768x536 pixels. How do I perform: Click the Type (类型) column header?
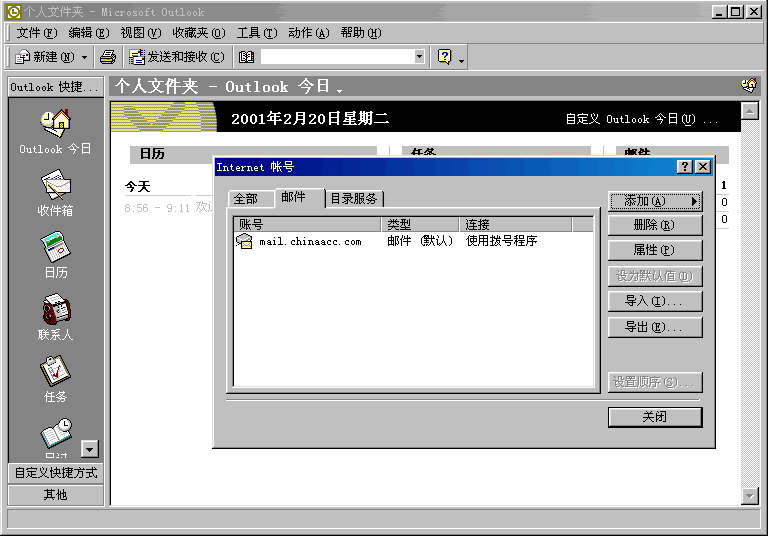tap(420, 224)
